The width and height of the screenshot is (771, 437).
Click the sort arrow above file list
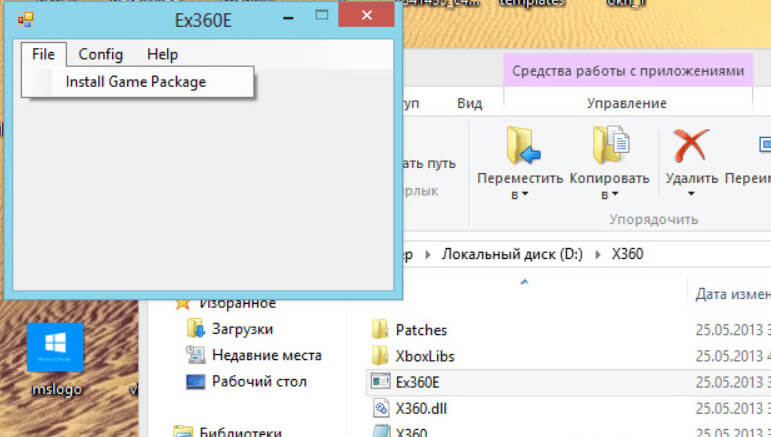[x=524, y=282]
